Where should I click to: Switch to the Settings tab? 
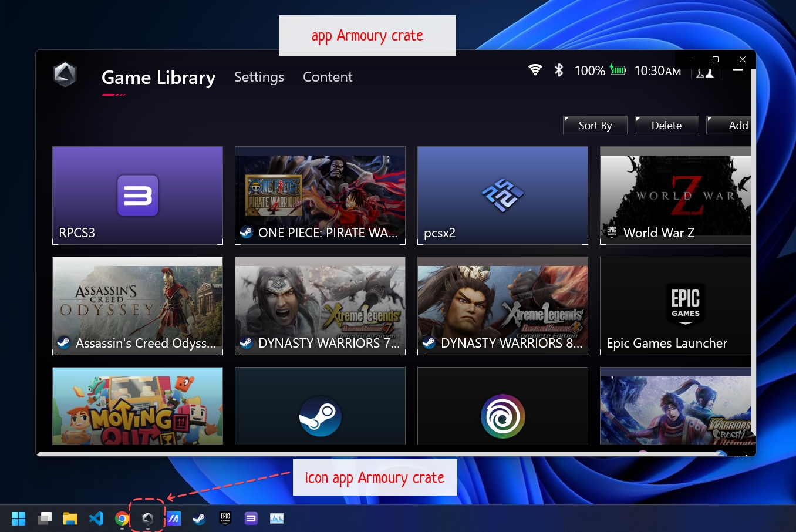point(259,77)
